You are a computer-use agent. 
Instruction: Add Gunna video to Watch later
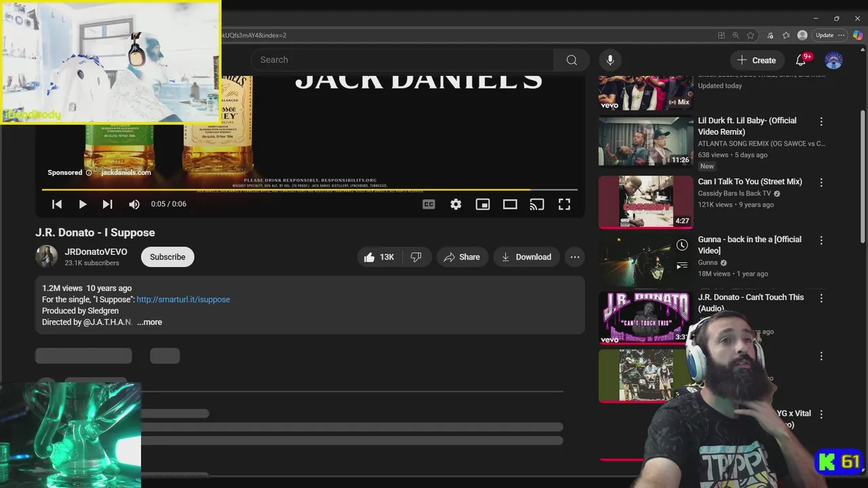(x=682, y=245)
